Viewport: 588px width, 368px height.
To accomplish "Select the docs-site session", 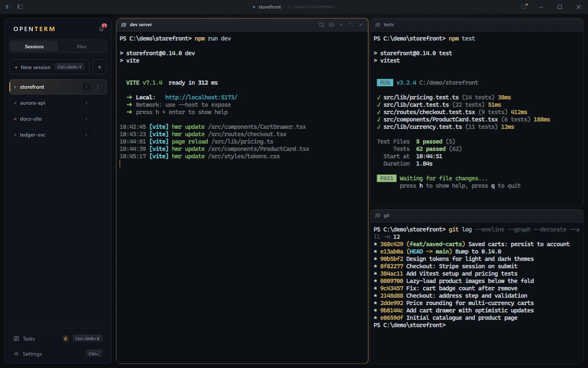I will coord(58,119).
